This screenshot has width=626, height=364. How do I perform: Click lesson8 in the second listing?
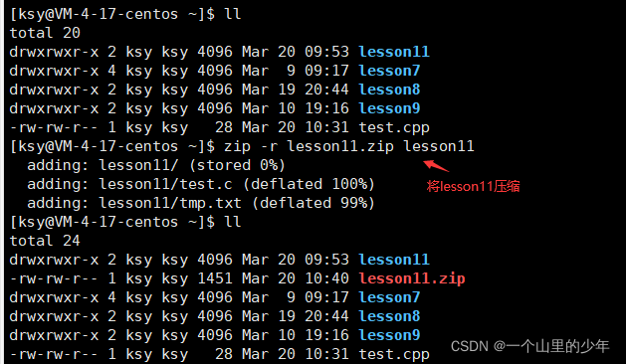pyautogui.click(x=389, y=316)
